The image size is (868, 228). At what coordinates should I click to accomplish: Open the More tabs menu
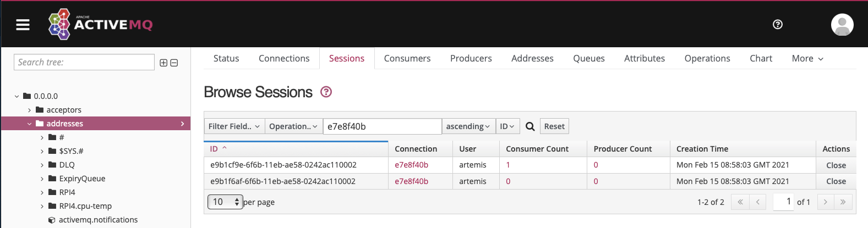tap(807, 58)
